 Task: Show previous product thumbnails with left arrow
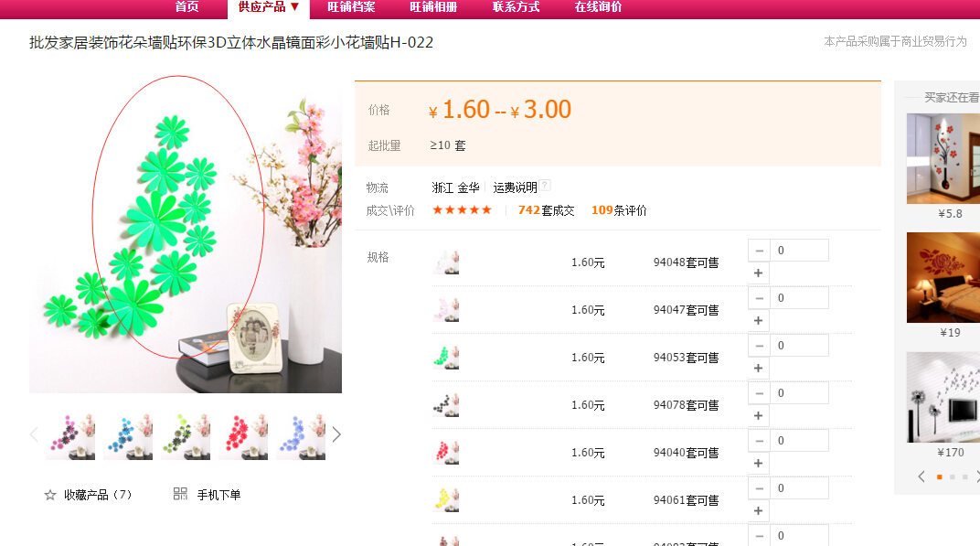pos(35,434)
